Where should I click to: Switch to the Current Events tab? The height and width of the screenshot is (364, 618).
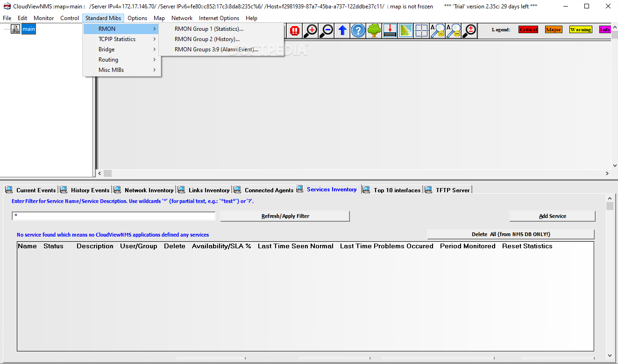point(31,190)
